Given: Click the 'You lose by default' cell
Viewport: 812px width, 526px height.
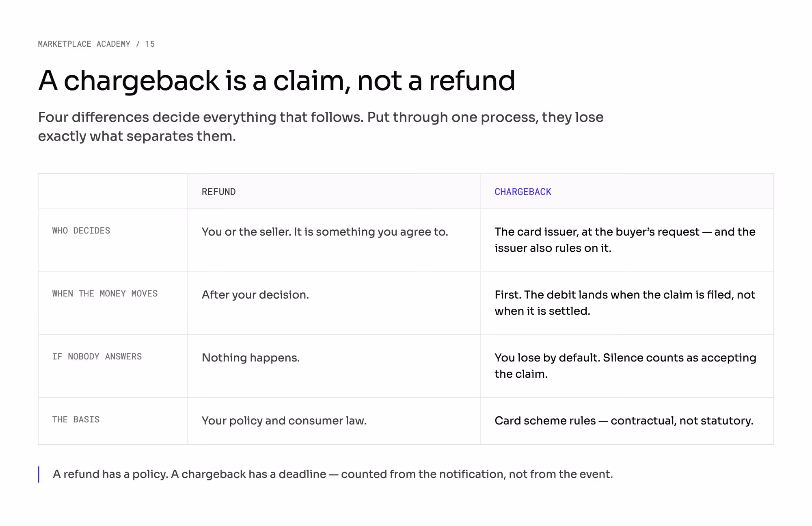Looking at the screenshot, I should pyautogui.click(x=627, y=366).
